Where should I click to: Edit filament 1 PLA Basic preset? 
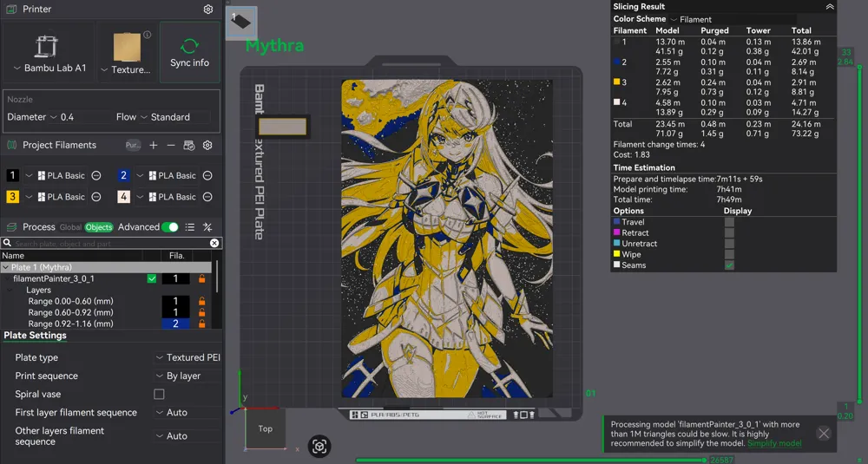95,175
